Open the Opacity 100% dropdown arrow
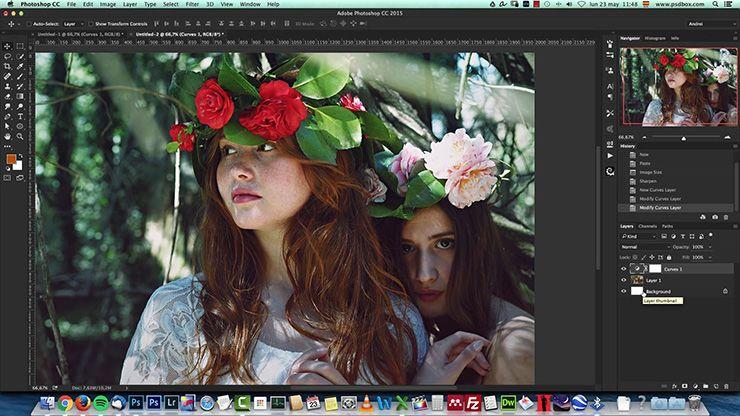Viewport: 740px width, 416px height. pos(710,247)
